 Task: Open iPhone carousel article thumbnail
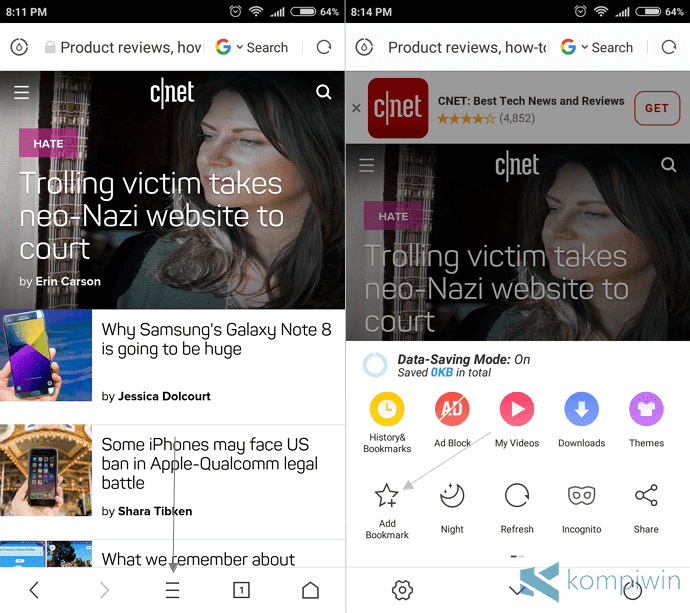click(x=46, y=470)
